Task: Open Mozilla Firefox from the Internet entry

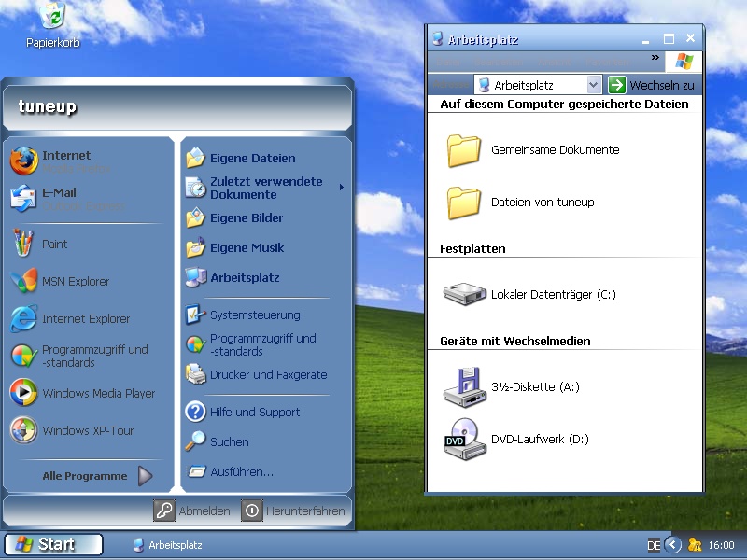Action: point(88,161)
